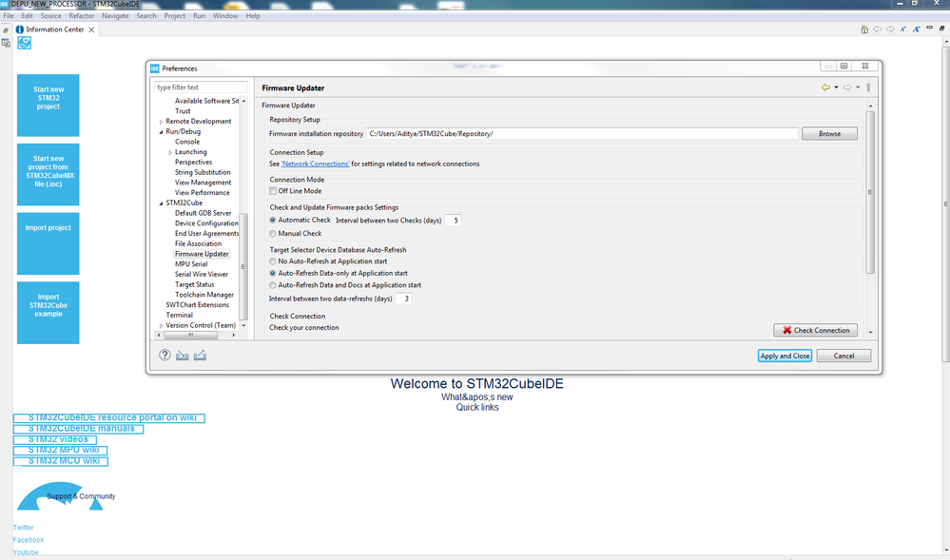Click the preference tree vertical scrollbar thumb

pos(243,266)
